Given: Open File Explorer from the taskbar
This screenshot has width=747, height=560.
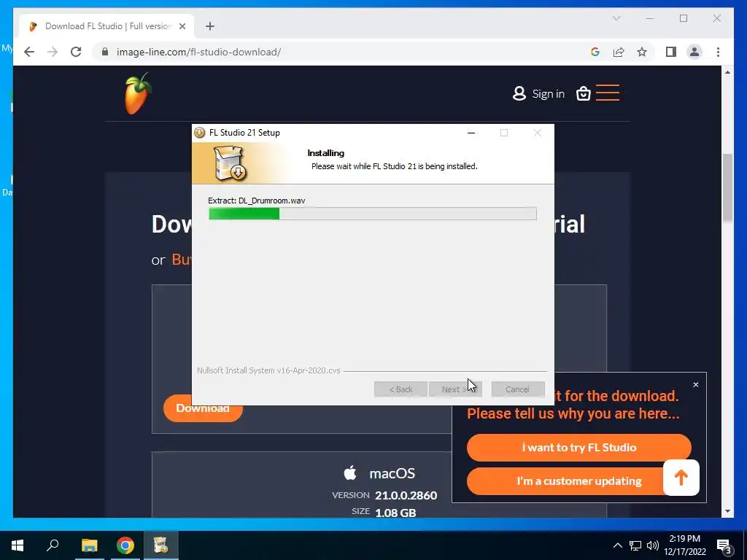Looking at the screenshot, I should pos(89,545).
